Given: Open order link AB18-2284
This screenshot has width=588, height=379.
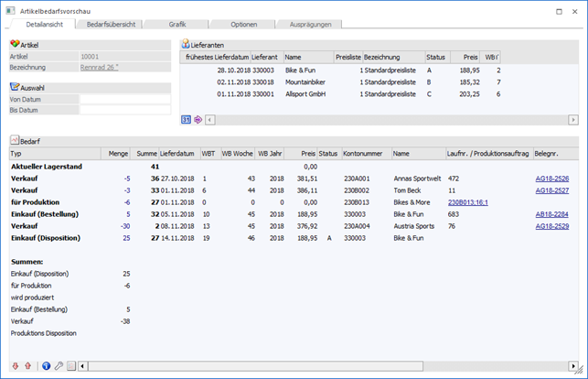Looking at the screenshot, I should tap(551, 213).
